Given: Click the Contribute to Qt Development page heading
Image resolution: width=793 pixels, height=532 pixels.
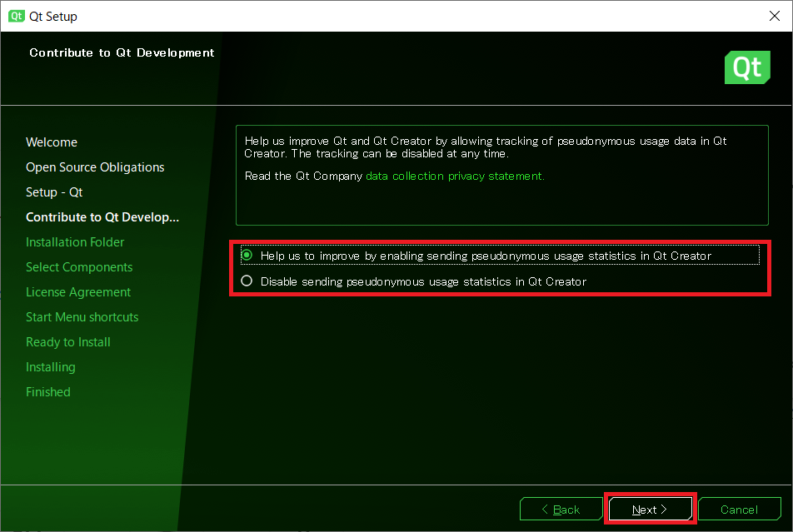Looking at the screenshot, I should click(122, 52).
